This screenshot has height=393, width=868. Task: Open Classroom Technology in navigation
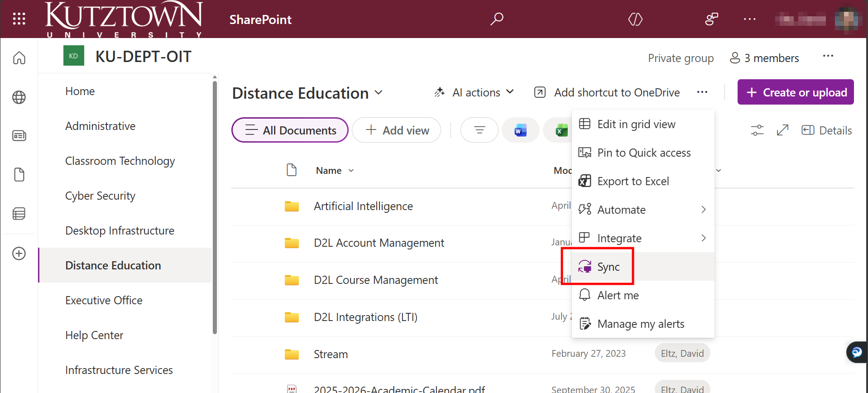[120, 161]
